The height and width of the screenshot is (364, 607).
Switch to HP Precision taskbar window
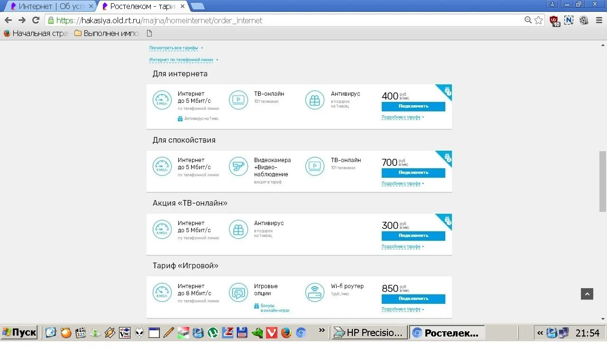[370, 333]
